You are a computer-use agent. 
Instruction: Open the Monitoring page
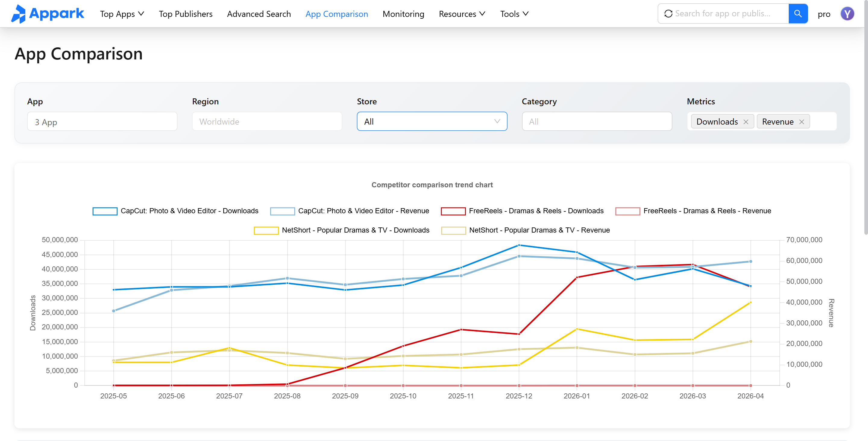(x=403, y=14)
